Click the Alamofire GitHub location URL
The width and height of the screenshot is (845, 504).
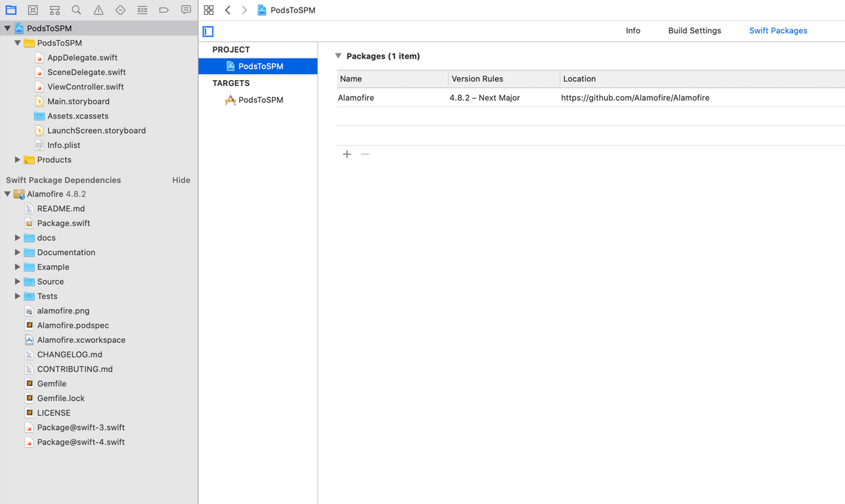tap(635, 98)
